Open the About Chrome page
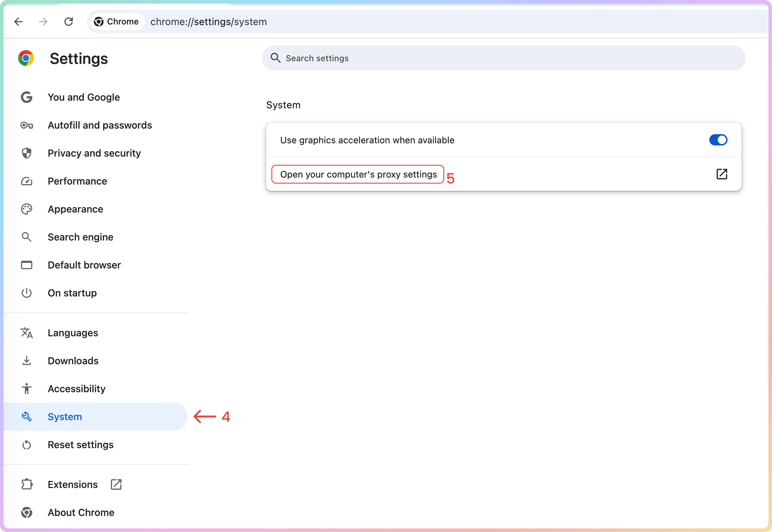772x532 pixels. (x=81, y=513)
